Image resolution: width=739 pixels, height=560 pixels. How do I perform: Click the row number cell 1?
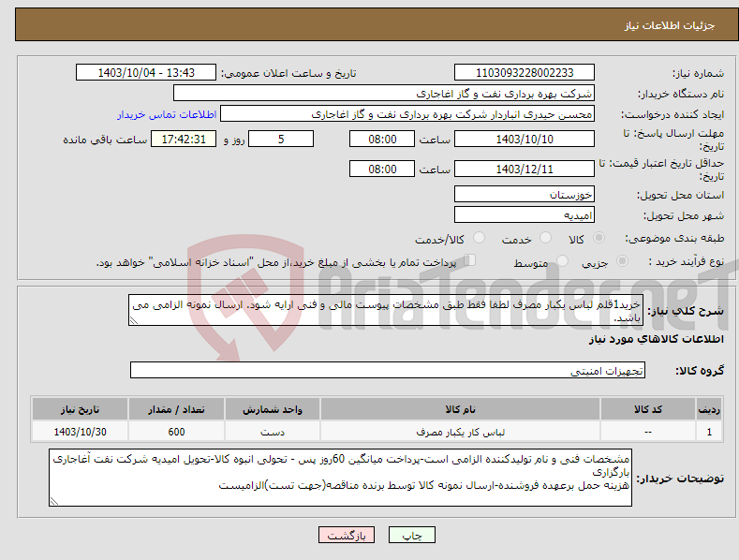click(x=709, y=432)
